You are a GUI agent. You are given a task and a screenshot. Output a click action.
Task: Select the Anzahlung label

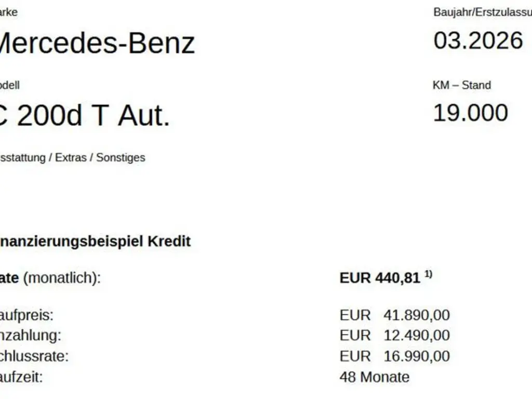30,336
